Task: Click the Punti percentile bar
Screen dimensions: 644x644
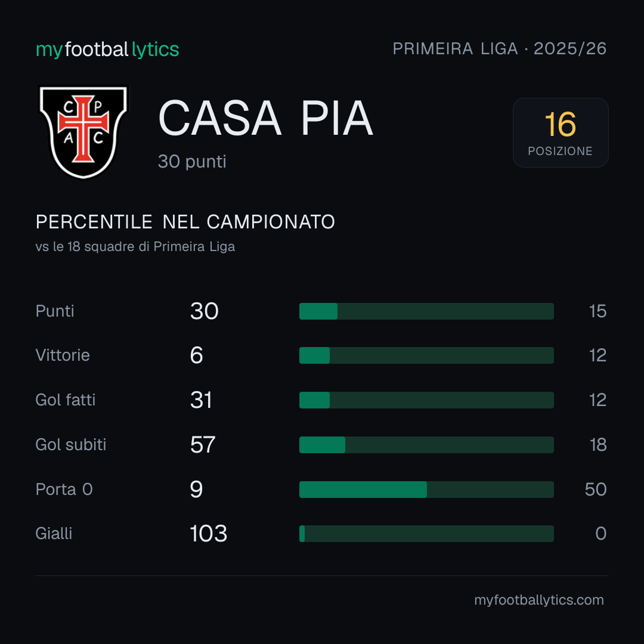Action: 426,311
